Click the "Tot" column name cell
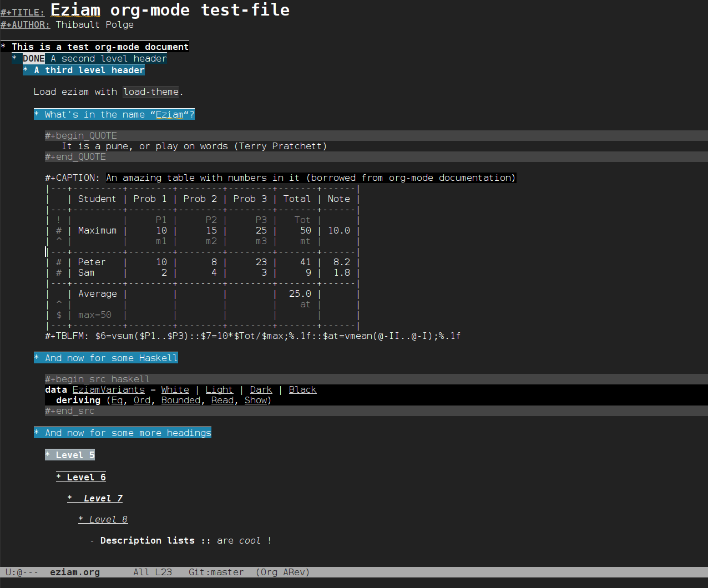The width and height of the screenshot is (708, 588). pos(302,220)
